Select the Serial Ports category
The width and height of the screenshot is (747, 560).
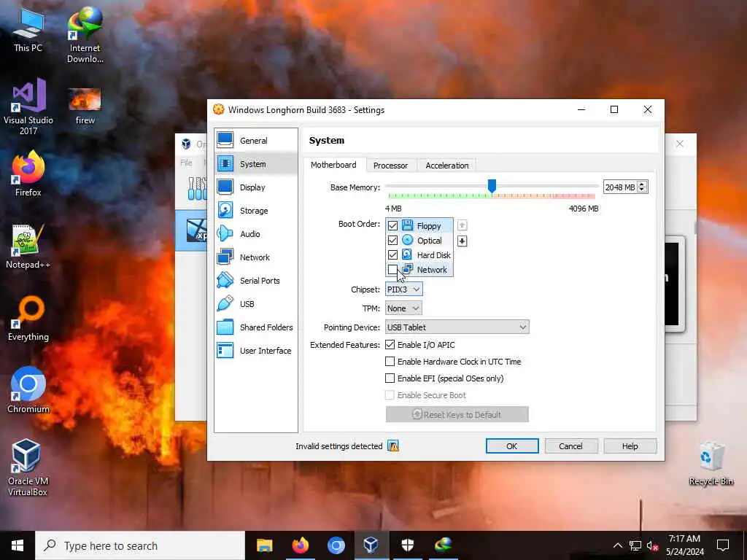(x=256, y=281)
